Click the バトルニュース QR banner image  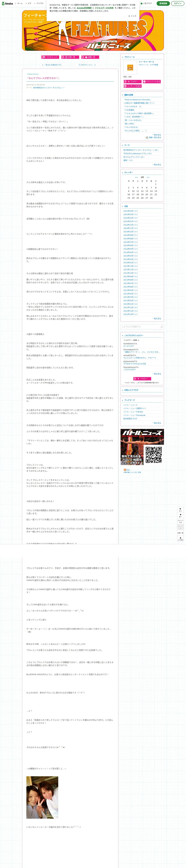coord(142,447)
